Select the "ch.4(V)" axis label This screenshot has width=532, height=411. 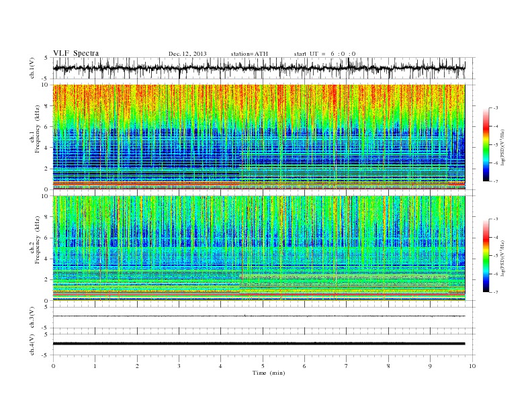tap(32, 345)
